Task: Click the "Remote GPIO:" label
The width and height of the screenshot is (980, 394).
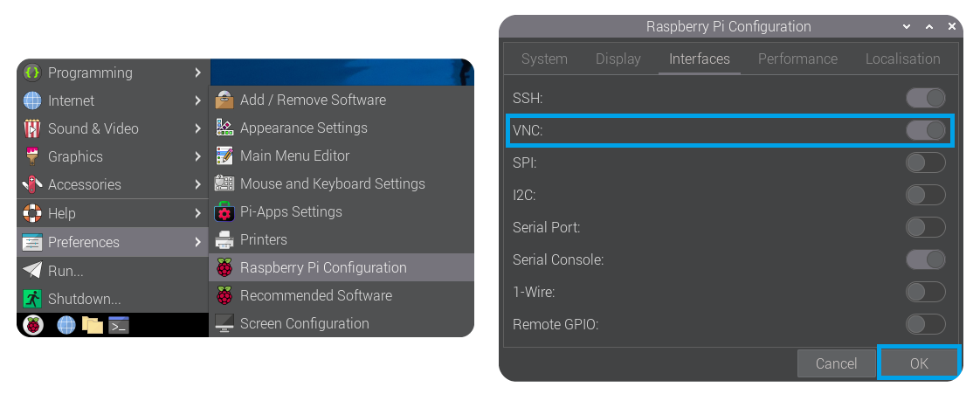Action: [x=556, y=325]
